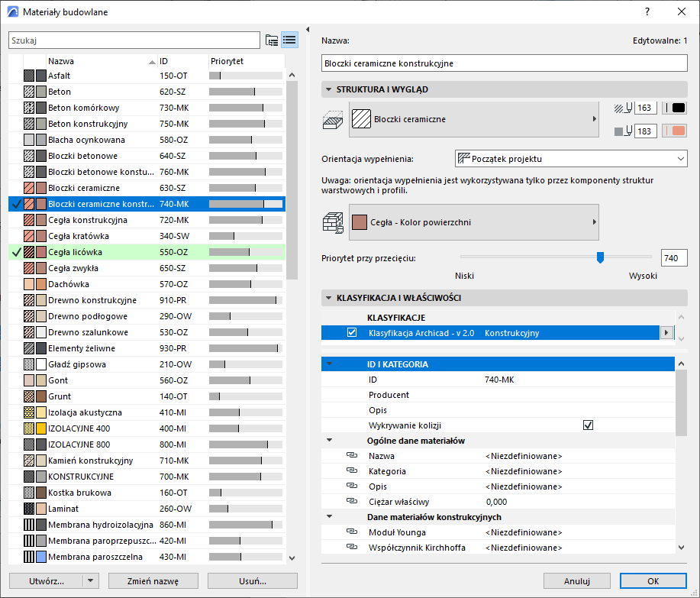Click the properties list scrollbar down arrow
Screen dimensions: 700x598
pyautogui.click(x=681, y=547)
